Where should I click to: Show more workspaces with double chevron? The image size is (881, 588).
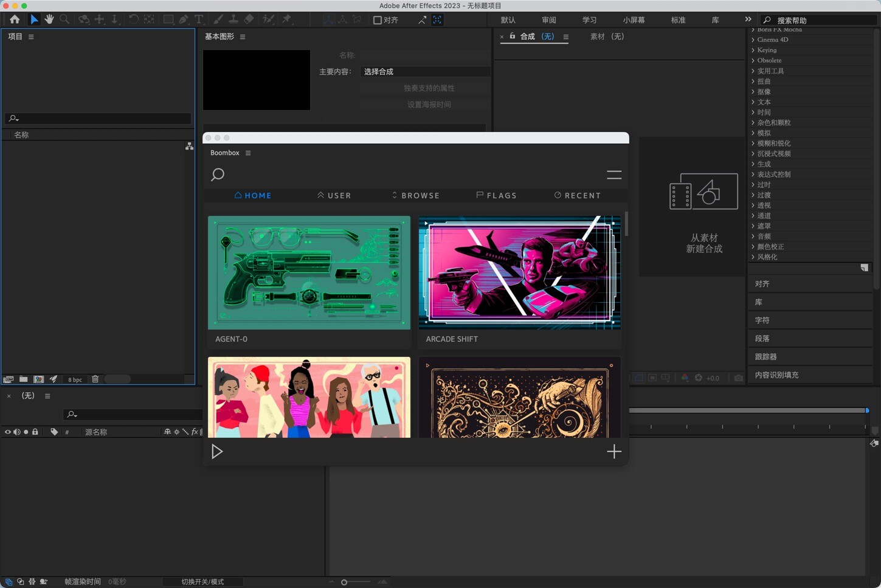click(748, 19)
